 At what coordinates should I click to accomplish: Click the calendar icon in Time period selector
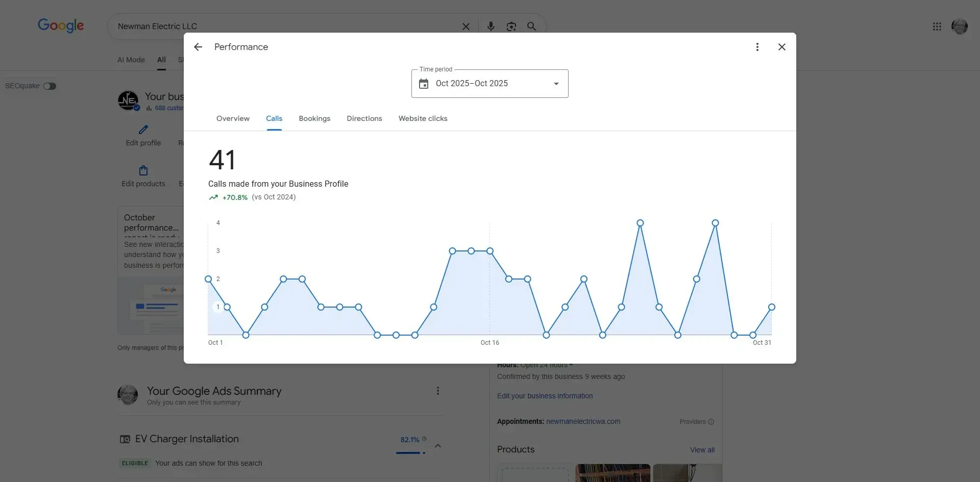[424, 83]
